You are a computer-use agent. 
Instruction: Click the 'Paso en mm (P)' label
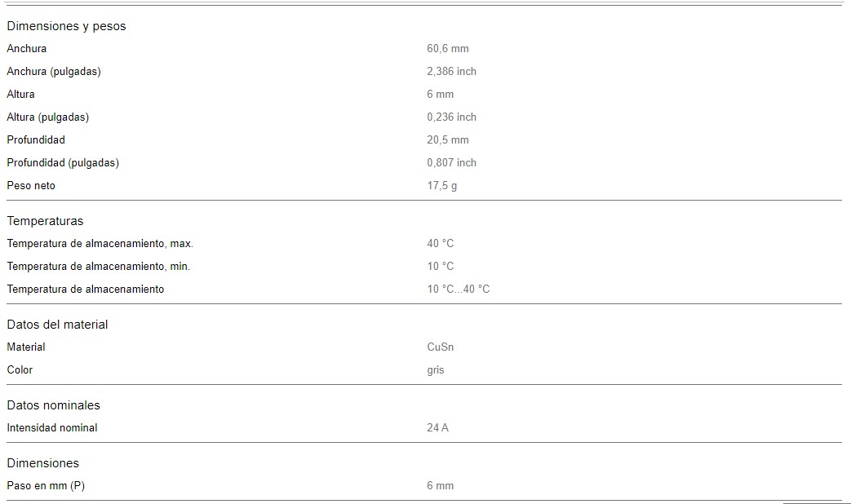click(x=46, y=486)
